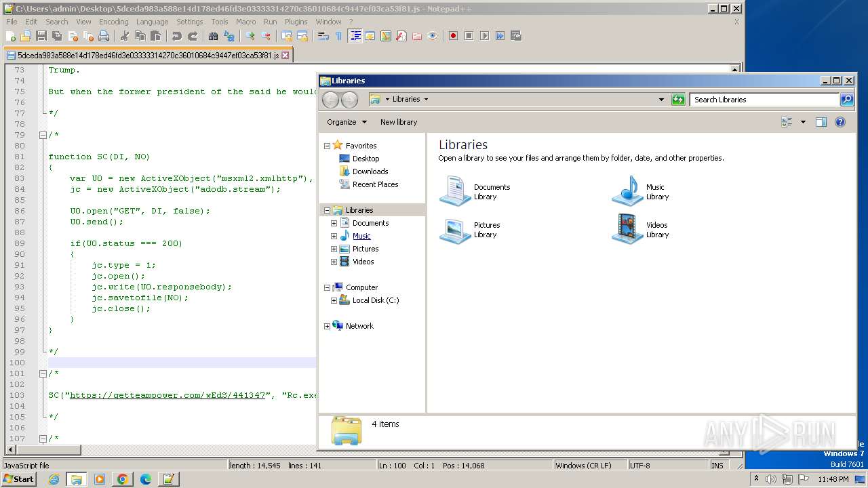Save the current file via toolbar
868x488 pixels.
coord(41,36)
